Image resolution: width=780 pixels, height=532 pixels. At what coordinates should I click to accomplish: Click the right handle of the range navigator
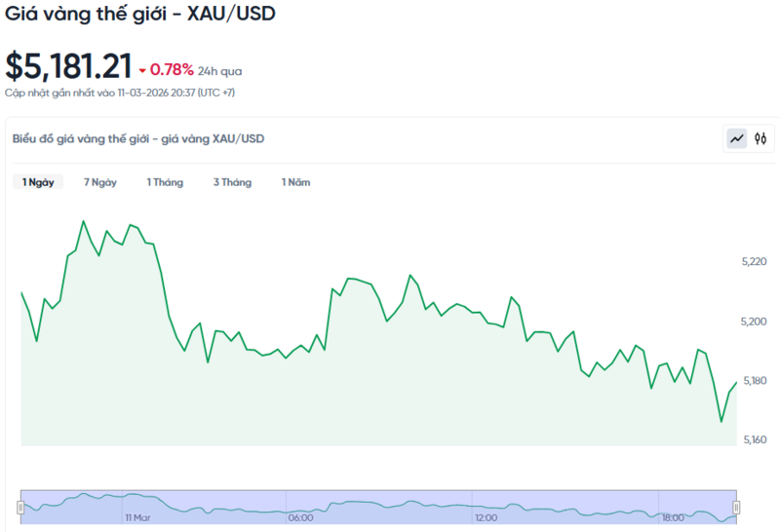click(x=736, y=507)
